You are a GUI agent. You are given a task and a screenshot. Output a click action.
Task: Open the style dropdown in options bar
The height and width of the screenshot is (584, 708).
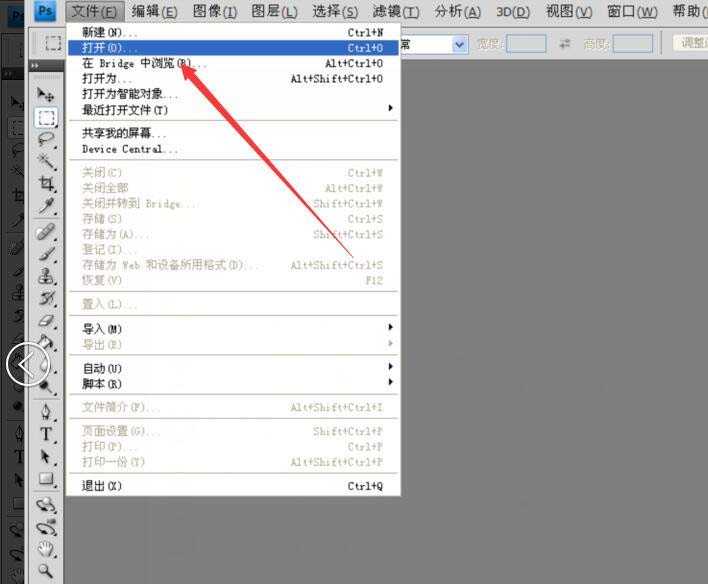(459, 44)
